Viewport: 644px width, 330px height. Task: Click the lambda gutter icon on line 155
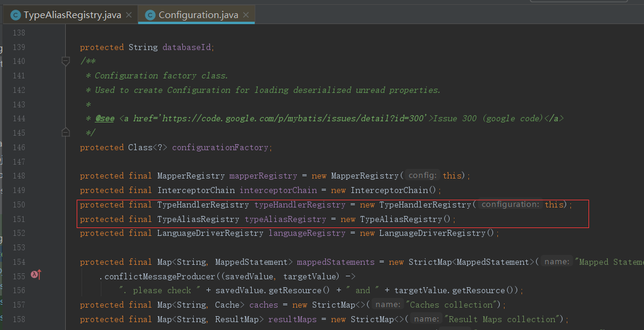point(36,275)
